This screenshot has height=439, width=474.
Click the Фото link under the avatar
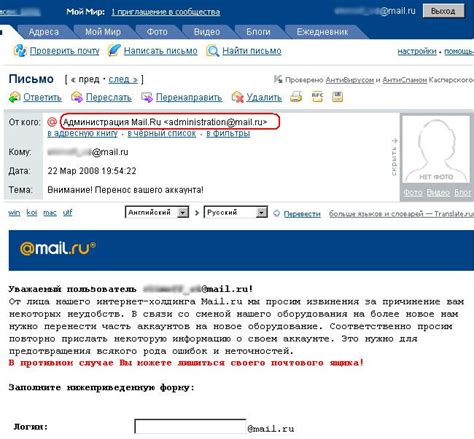(x=413, y=193)
